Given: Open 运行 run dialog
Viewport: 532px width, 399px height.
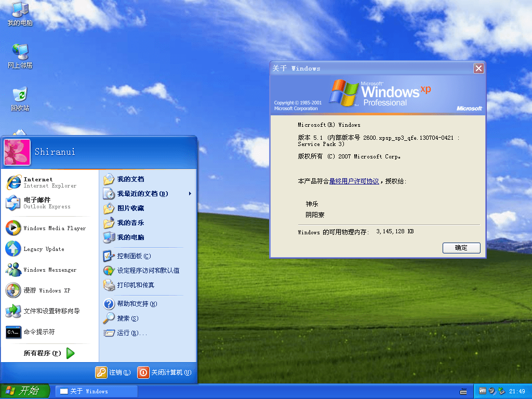Looking at the screenshot, I should [148, 333].
